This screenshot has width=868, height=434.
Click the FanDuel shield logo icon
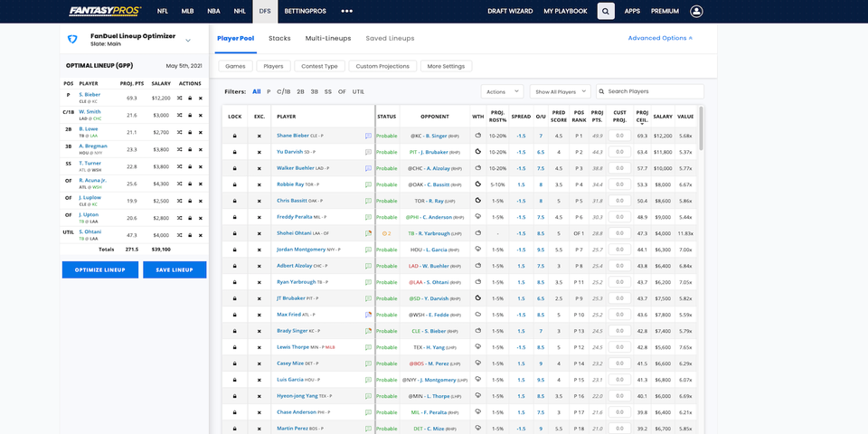point(72,40)
